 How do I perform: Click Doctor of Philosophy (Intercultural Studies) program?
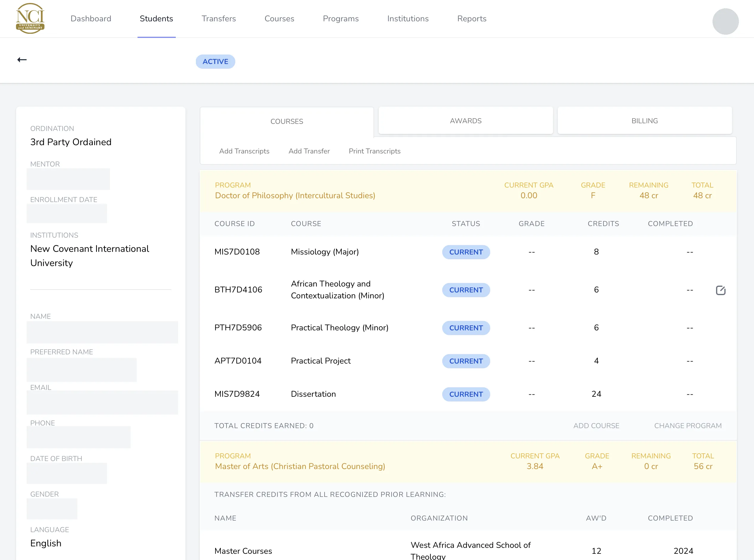tap(295, 196)
